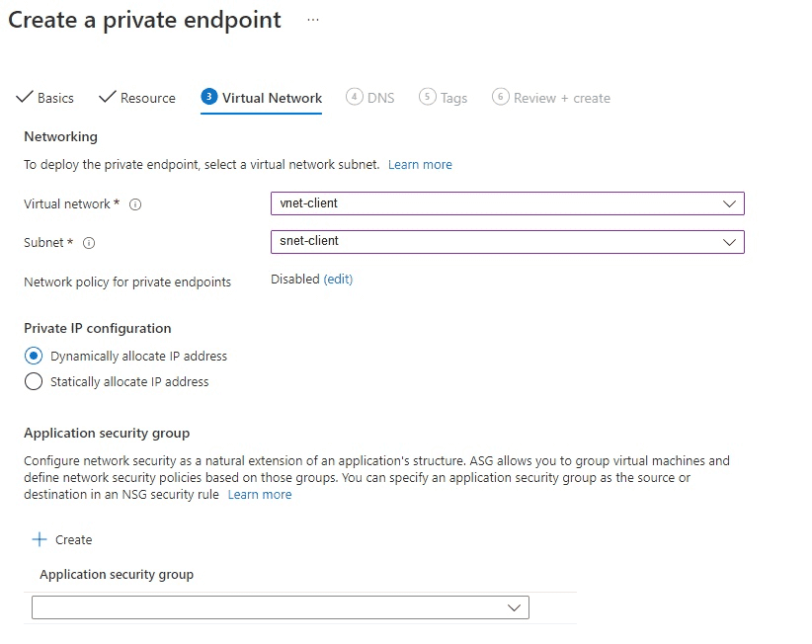Viewport: 812px width, 644px height.
Task: Open the ellipsis menu next to the page title
Action: tap(312, 20)
